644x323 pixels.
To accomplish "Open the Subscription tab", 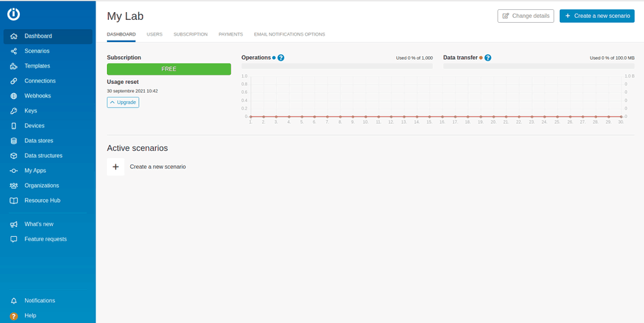I will click(x=190, y=34).
